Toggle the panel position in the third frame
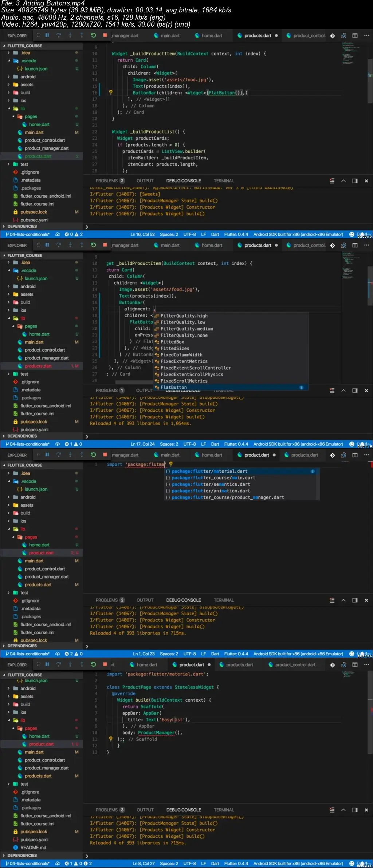Image resolution: width=373 pixels, height=868 pixels. coord(355,600)
